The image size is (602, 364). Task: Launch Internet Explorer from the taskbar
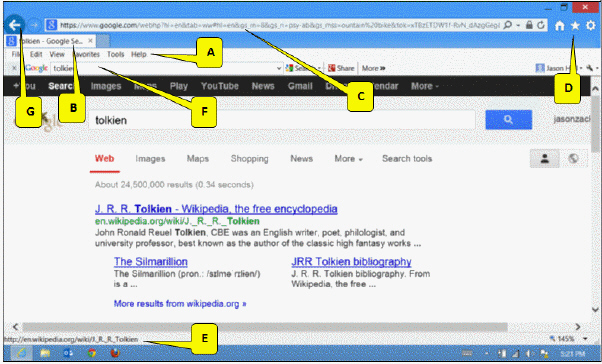22,353
